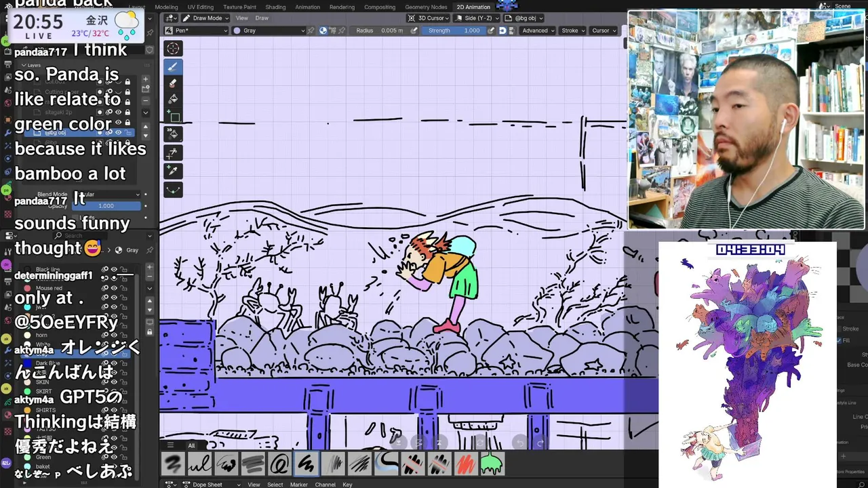
Task: Expand the Cursor settings popover
Action: click(603, 30)
